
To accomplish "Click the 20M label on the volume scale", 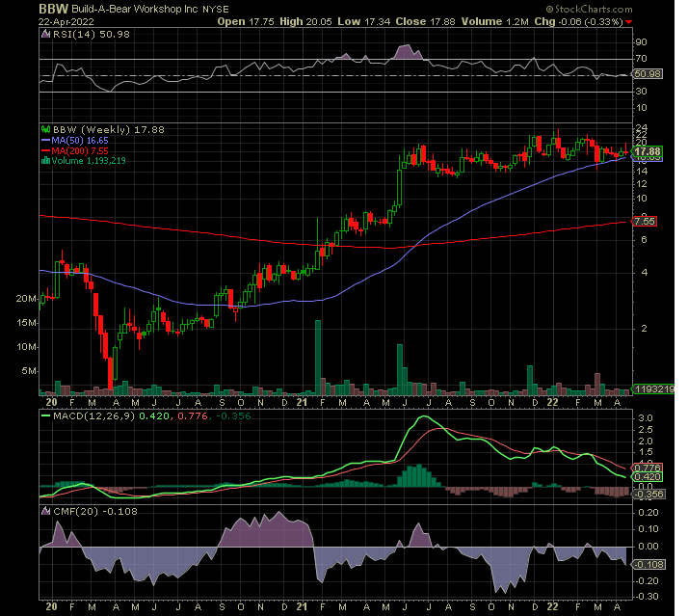I will point(26,299).
